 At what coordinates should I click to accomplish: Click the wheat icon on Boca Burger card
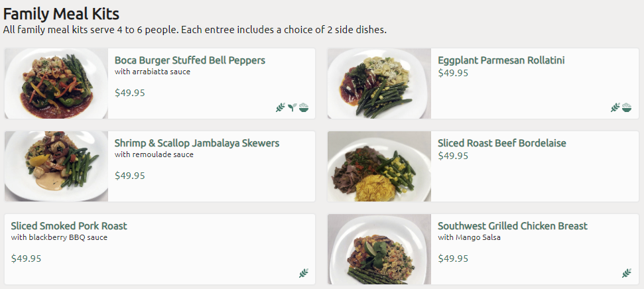281,107
